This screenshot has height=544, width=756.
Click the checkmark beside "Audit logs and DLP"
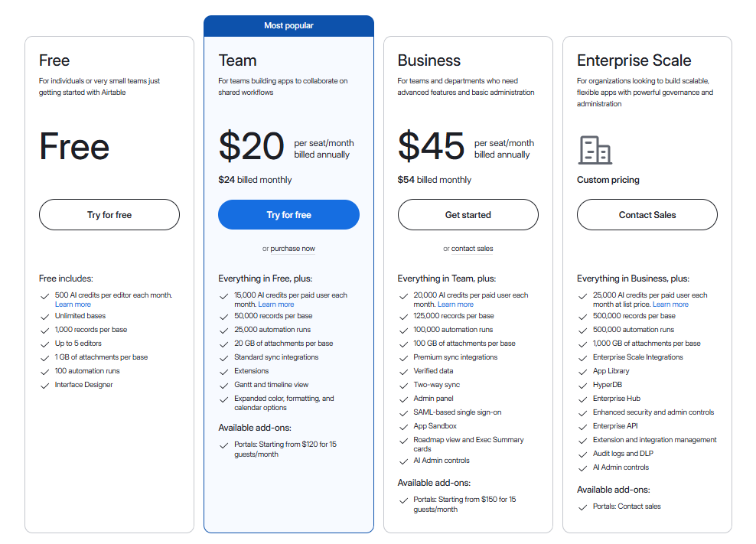click(x=582, y=453)
